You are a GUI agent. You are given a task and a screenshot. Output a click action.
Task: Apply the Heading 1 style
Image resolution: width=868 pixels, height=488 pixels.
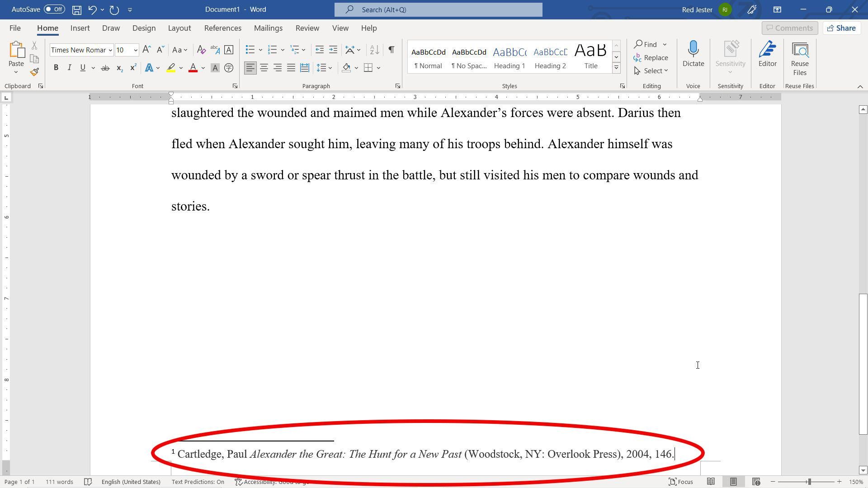tap(509, 57)
